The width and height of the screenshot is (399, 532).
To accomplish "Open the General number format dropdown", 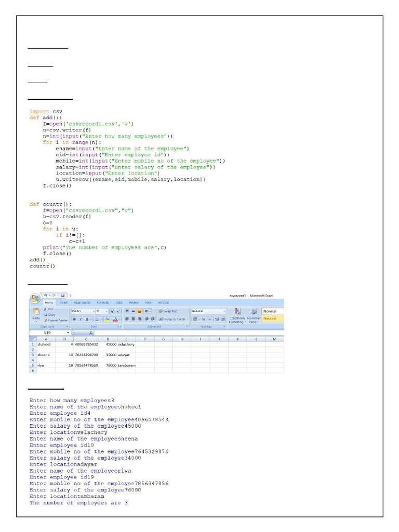I will click(x=225, y=311).
